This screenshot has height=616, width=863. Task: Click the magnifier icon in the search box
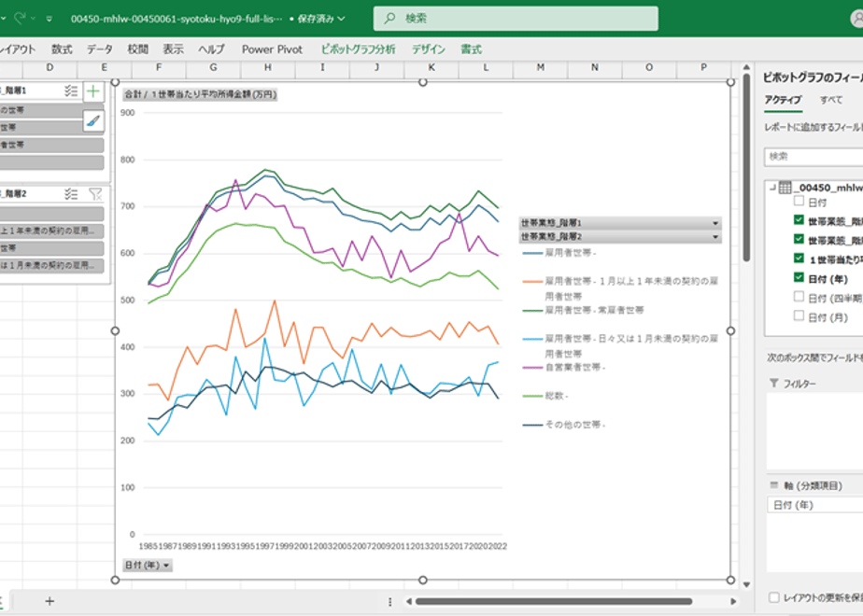pyautogui.click(x=389, y=18)
